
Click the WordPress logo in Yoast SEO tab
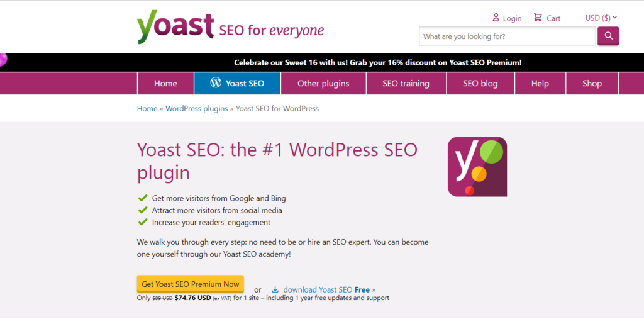pos(216,83)
